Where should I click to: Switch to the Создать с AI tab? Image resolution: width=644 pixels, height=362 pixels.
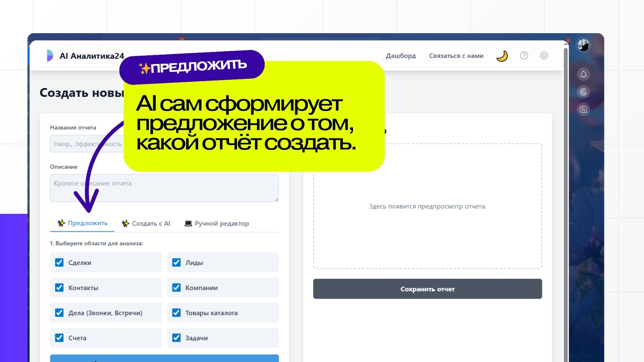146,224
